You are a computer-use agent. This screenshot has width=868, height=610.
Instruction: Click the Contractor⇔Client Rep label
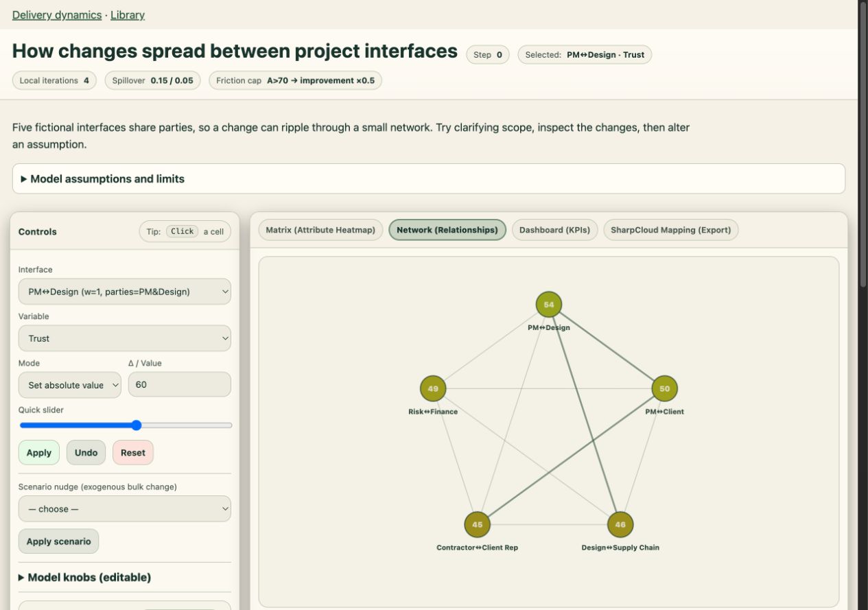coord(478,548)
